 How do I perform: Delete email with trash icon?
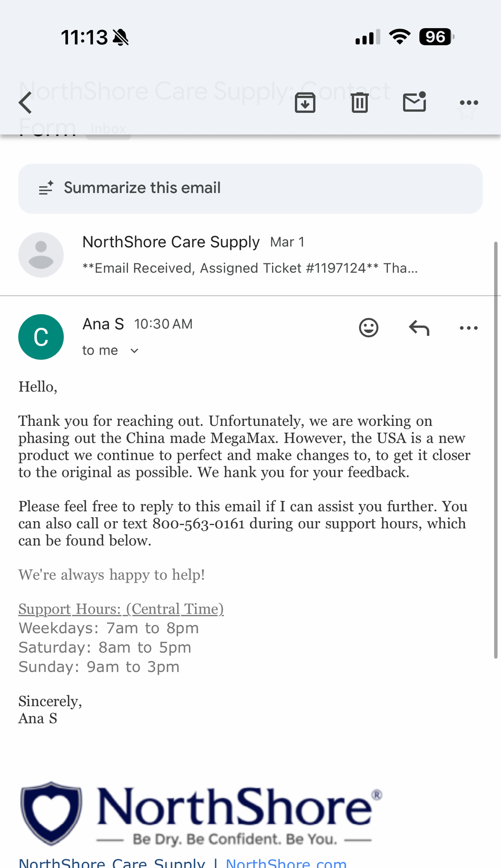point(360,103)
